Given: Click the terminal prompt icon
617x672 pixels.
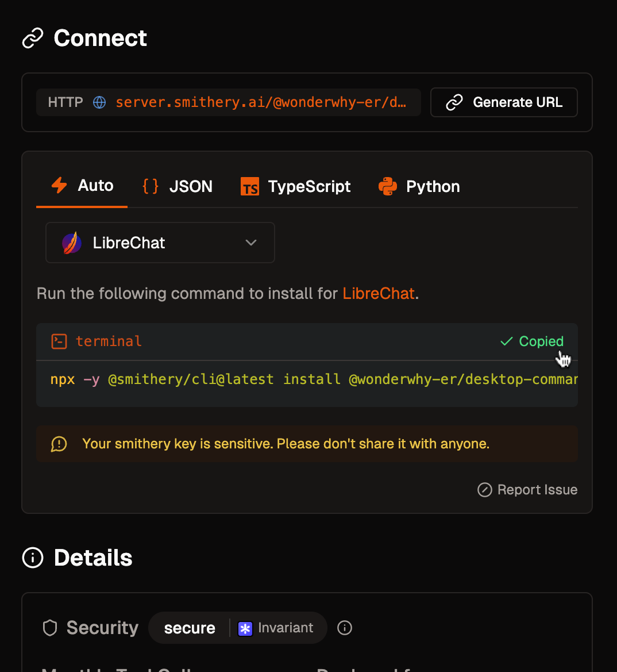Looking at the screenshot, I should coord(59,341).
